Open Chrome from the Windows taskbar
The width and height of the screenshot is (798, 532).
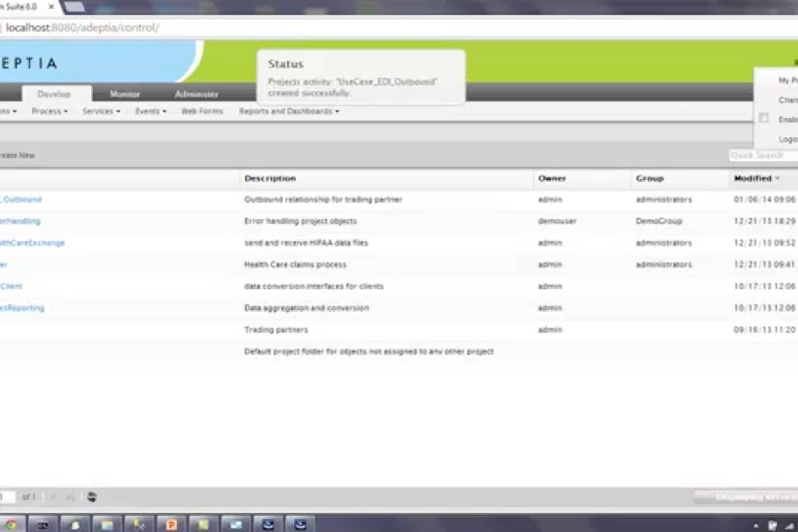tap(11, 525)
